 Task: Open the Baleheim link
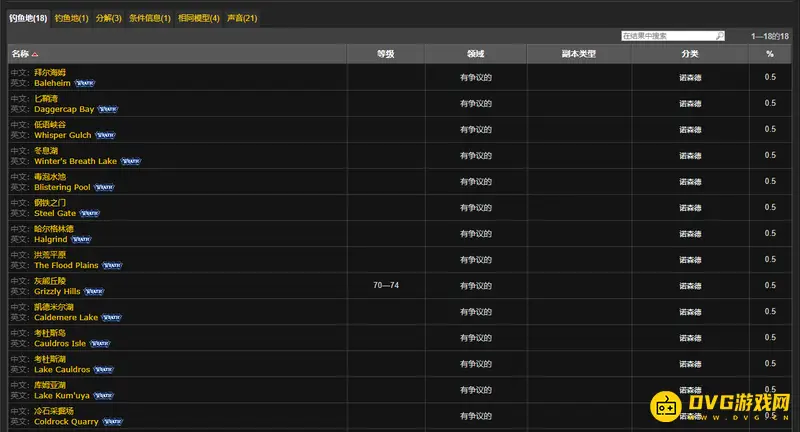click(x=52, y=83)
